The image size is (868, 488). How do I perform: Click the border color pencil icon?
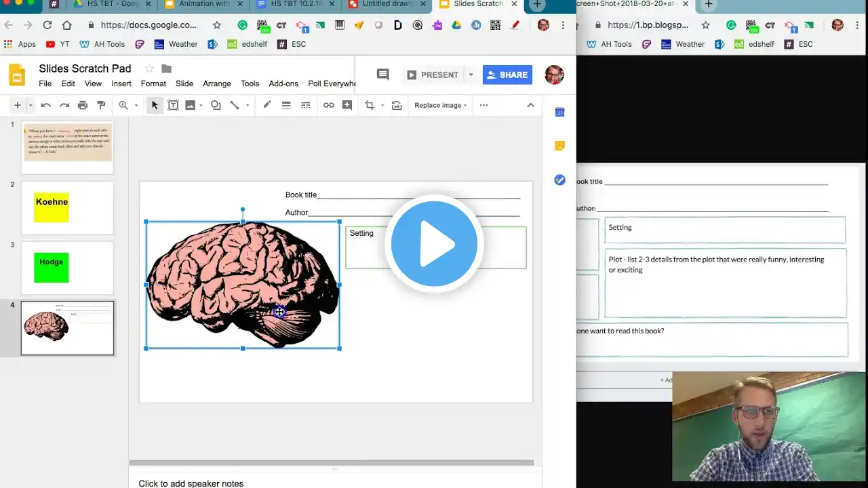[267, 105]
